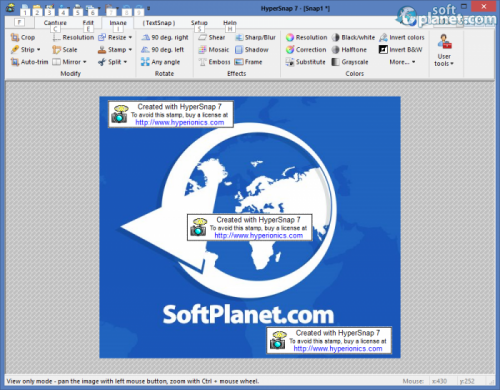Select the Stamp tool icon
The height and width of the screenshot is (390, 500).
[102, 50]
